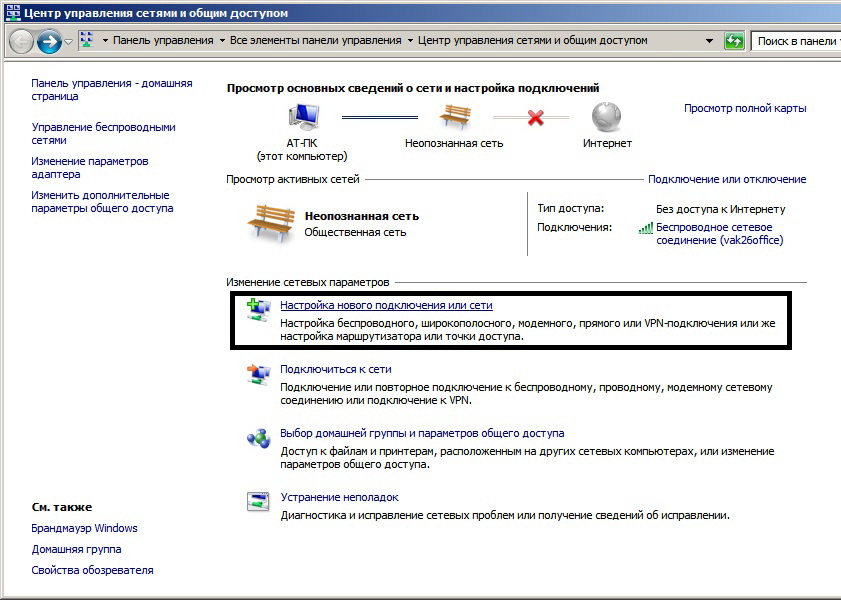Open 'Управление беспроводными сетями' link
Viewport: 841px width, 600px height.
coord(104,134)
